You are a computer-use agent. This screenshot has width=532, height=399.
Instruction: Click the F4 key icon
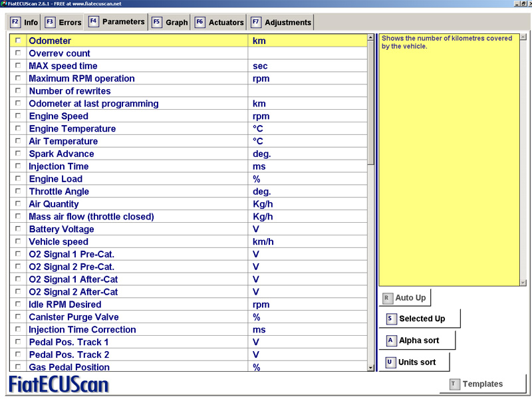[x=93, y=21]
